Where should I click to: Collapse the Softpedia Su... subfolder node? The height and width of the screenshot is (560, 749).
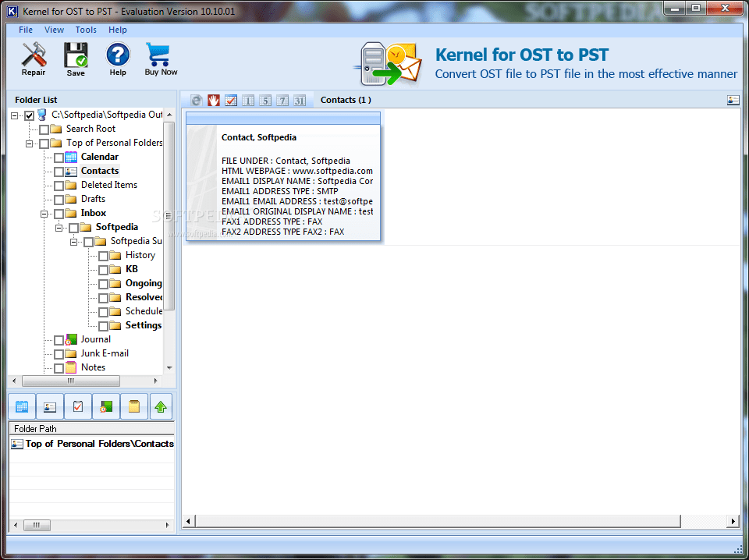[x=73, y=242]
